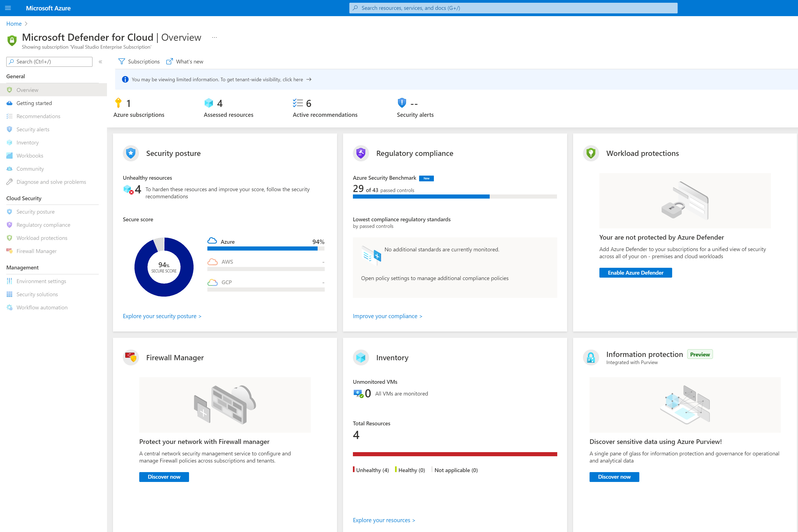Select the Firewall Manager sidebar icon

point(10,251)
